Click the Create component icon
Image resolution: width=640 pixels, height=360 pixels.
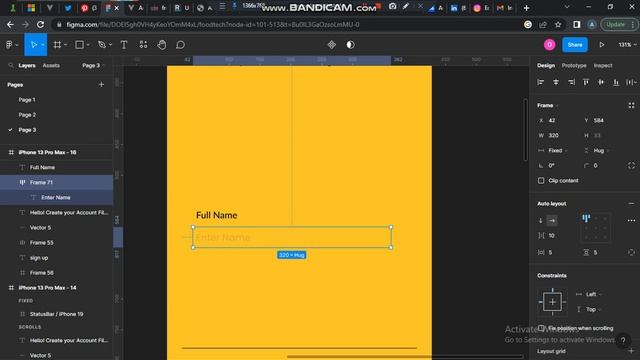pos(332,45)
